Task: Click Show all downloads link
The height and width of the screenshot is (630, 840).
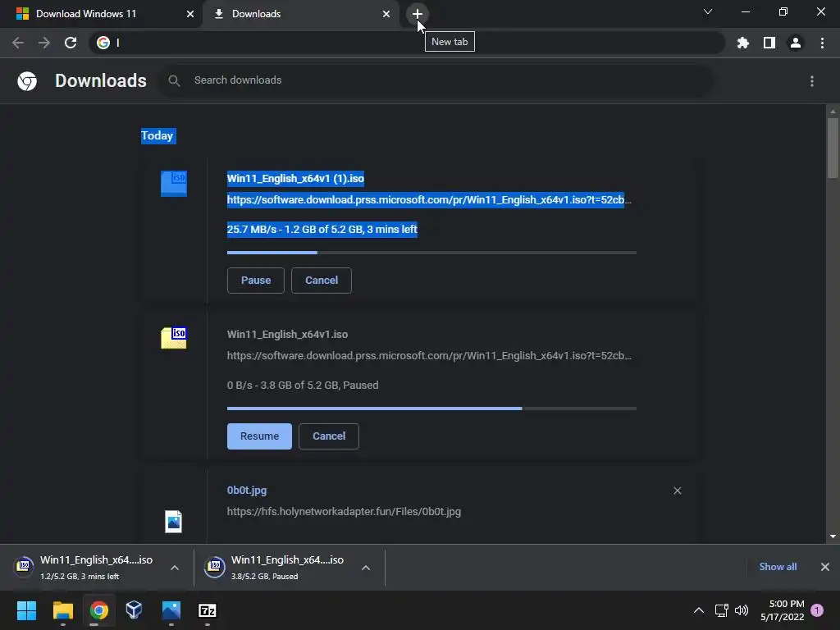Action: pos(778,567)
